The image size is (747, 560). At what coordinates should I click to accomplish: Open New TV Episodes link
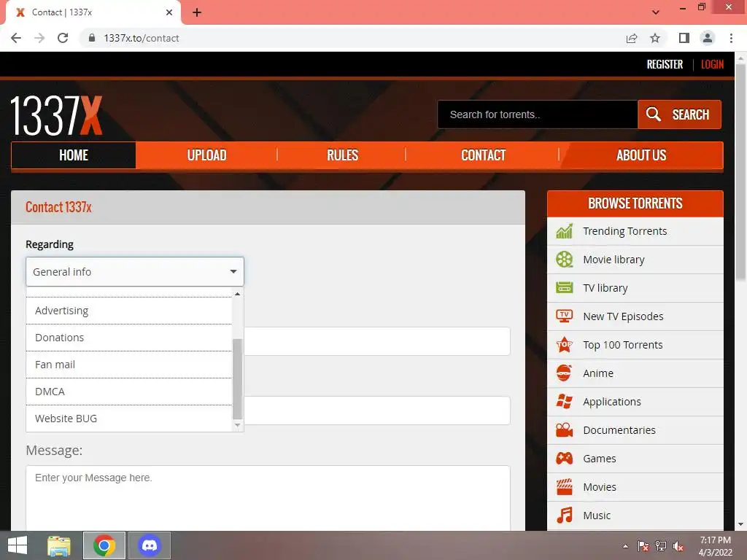point(623,316)
